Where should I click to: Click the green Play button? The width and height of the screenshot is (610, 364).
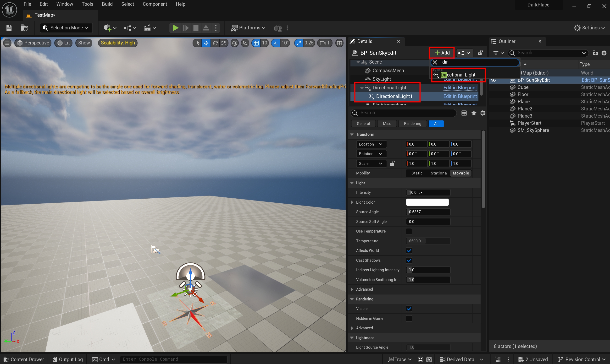pos(175,28)
